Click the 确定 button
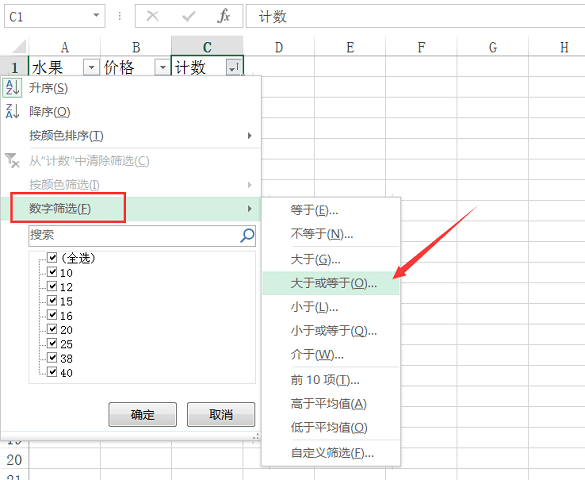 pyautogui.click(x=143, y=414)
